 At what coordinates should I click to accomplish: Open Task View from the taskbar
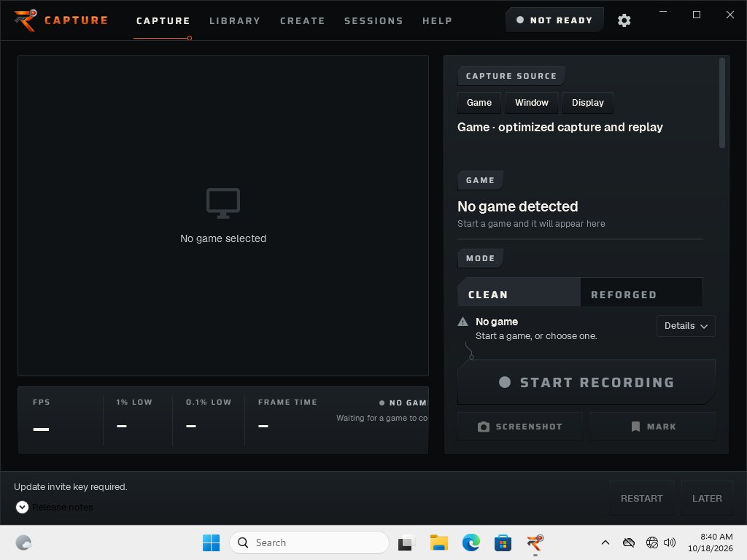point(406,542)
